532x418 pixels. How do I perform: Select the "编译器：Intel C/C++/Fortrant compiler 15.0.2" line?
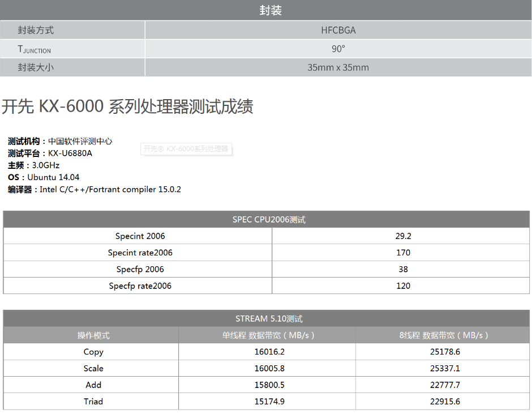pos(95,190)
